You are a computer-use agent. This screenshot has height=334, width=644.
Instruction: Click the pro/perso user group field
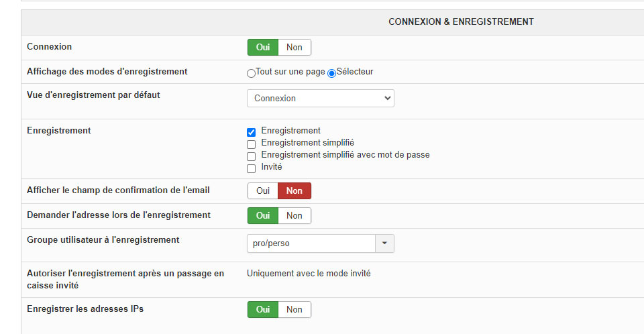coord(311,243)
